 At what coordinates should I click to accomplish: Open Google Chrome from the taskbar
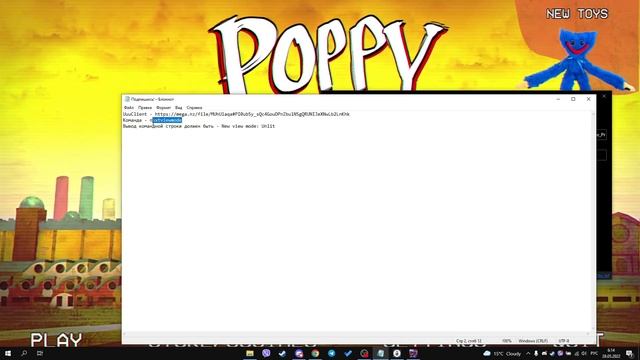coord(315,353)
